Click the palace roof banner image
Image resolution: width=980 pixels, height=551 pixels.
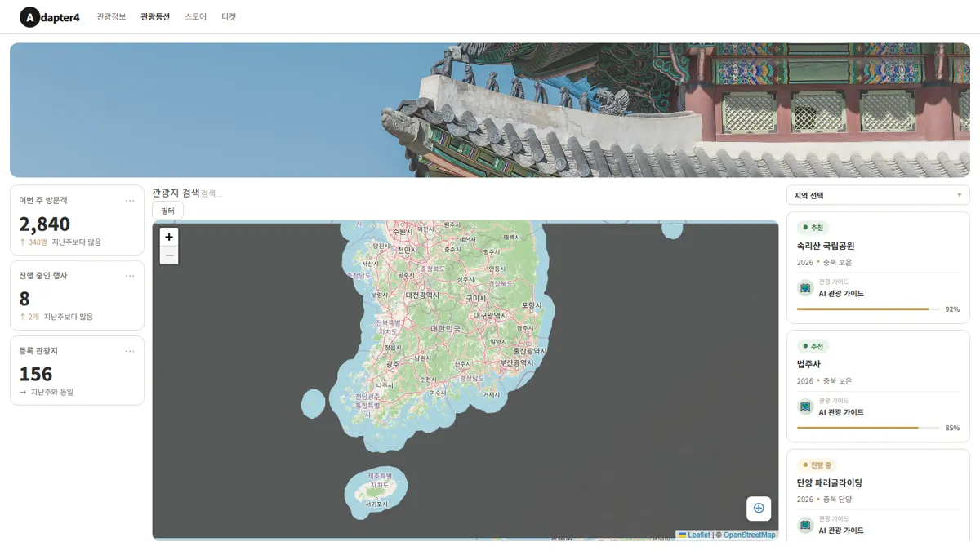coord(490,110)
